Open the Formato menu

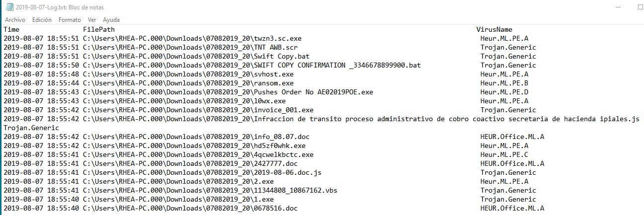(70, 20)
